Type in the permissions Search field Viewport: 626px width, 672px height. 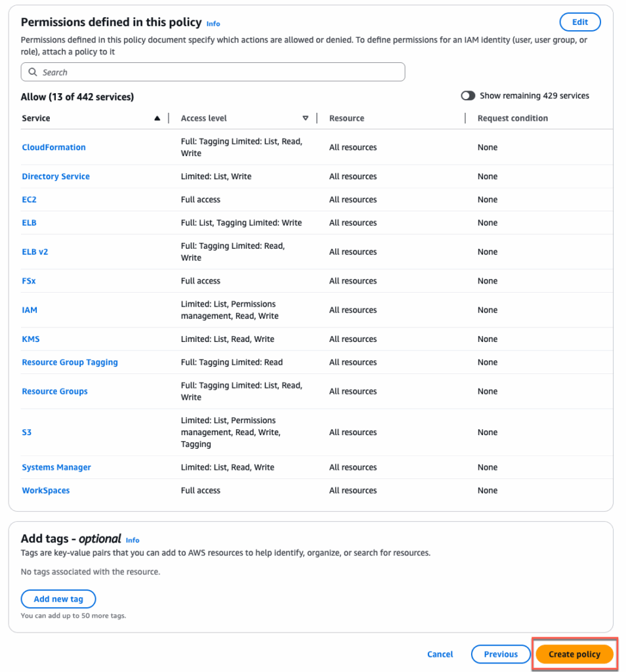[217, 72]
